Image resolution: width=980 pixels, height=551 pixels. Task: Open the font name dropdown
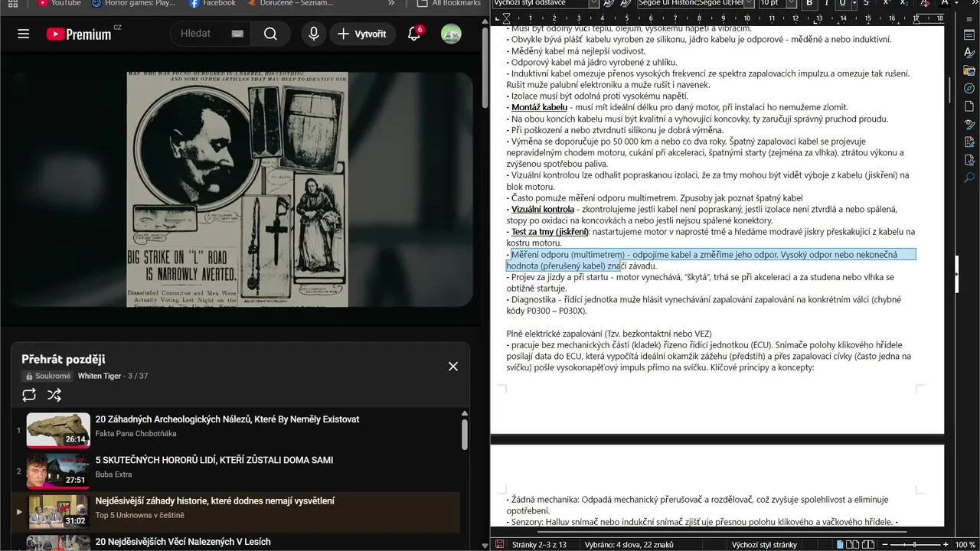point(750,4)
